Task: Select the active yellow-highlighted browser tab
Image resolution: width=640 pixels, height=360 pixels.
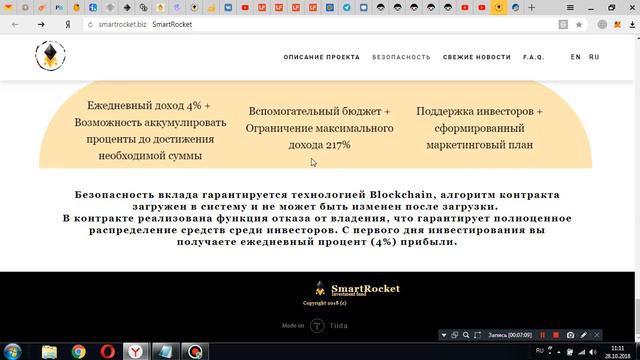Action: click(498, 7)
